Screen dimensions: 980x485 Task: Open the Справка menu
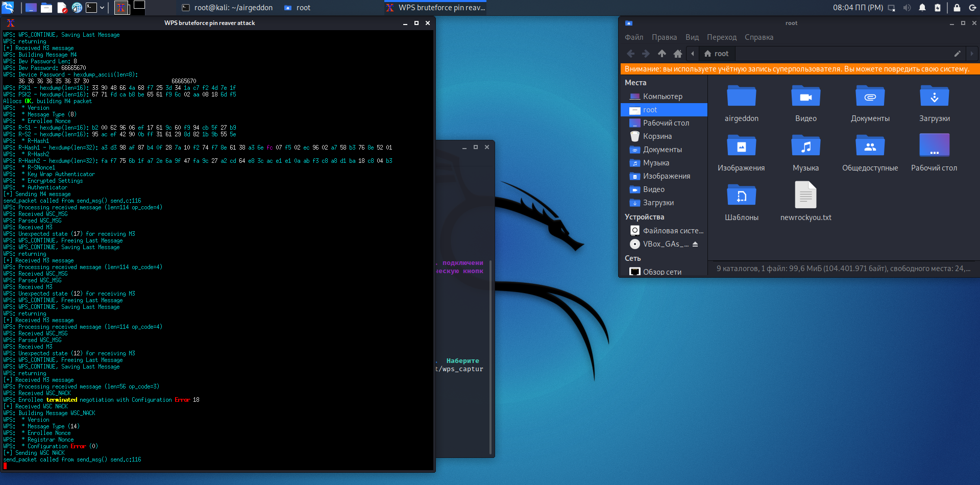(758, 37)
